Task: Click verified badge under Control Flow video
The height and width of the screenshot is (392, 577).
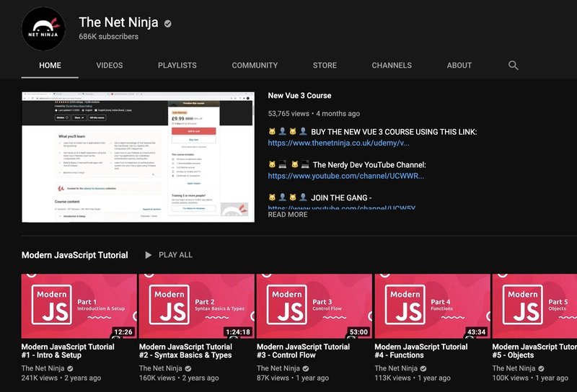Action: click(306, 368)
